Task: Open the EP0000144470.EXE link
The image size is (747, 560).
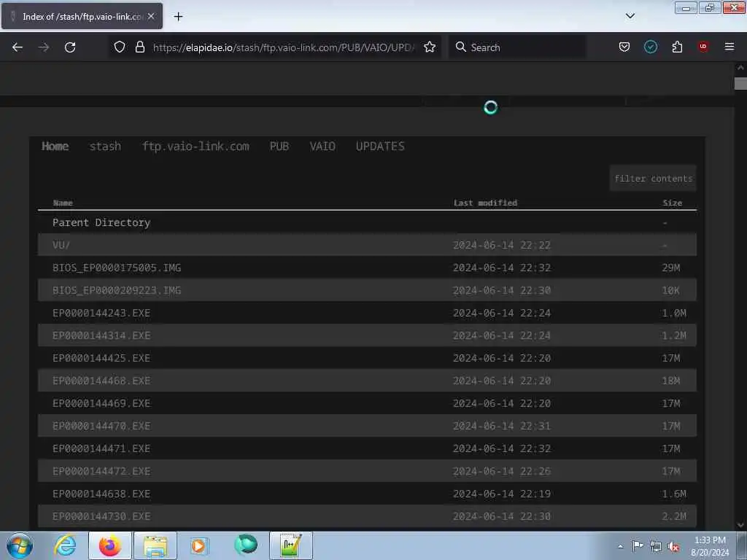Action: [x=101, y=426]
